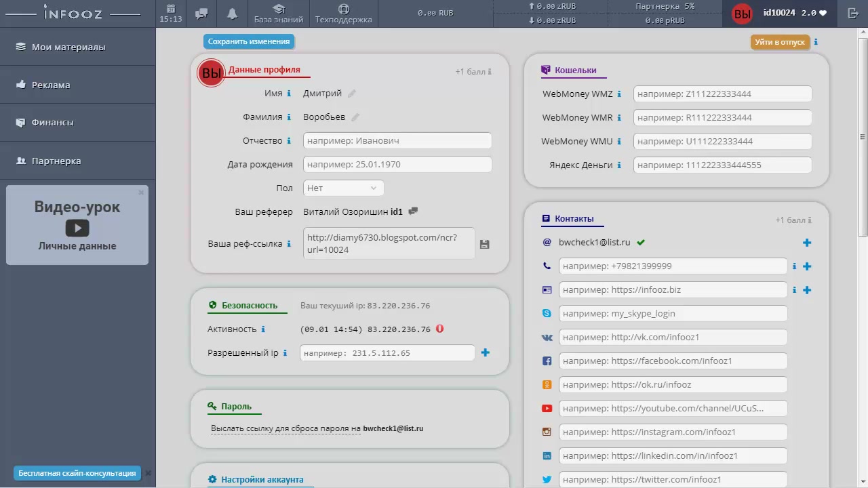Screen dimensions: 868x488
Task: Click the LinkedIn profile input field
Action: 673,456
